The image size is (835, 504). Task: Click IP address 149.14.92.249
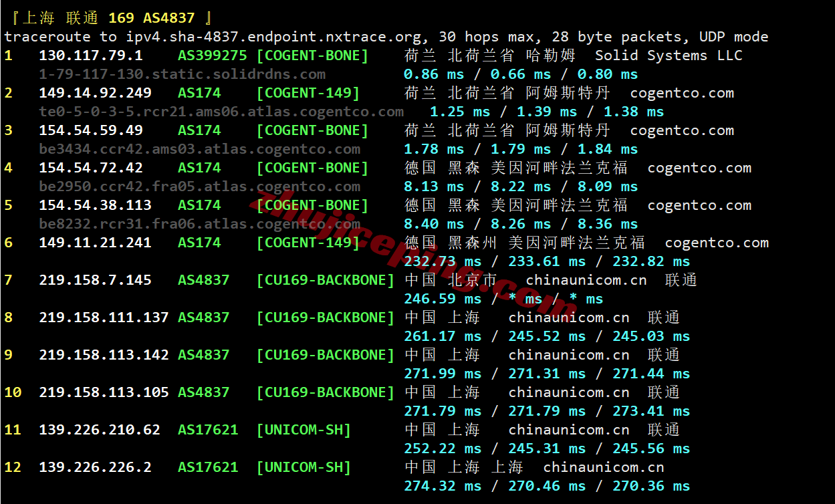tap(95, 93)
